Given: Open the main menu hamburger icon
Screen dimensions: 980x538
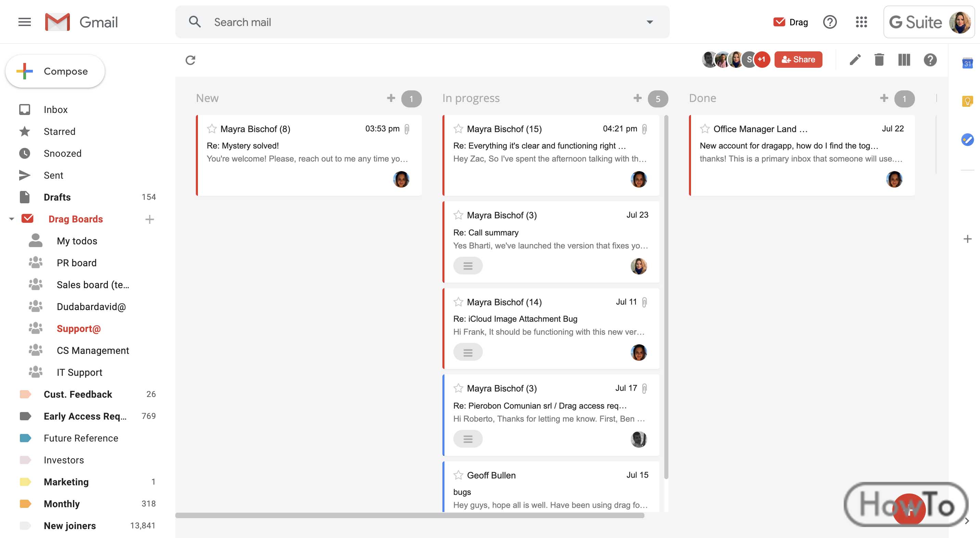Looking at the screenshot, I should [24, 22].
